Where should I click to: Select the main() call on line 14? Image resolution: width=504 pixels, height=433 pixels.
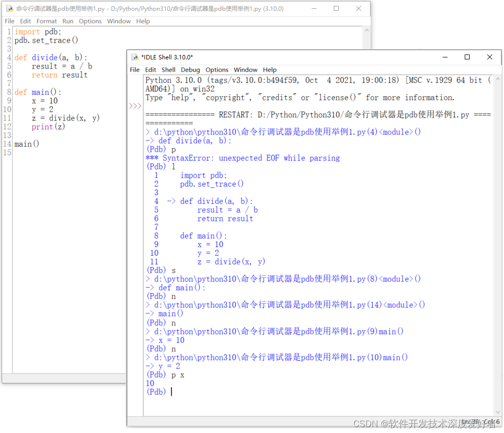27,144
